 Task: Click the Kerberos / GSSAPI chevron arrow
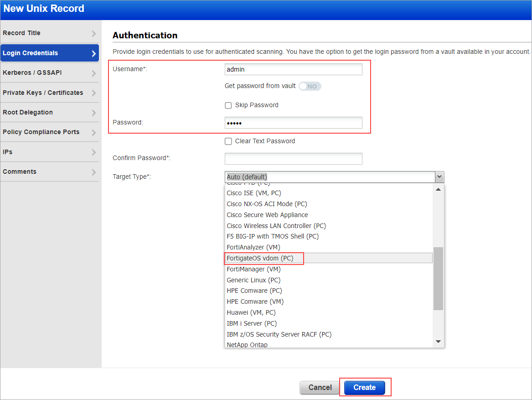click(x=94, y=73)
